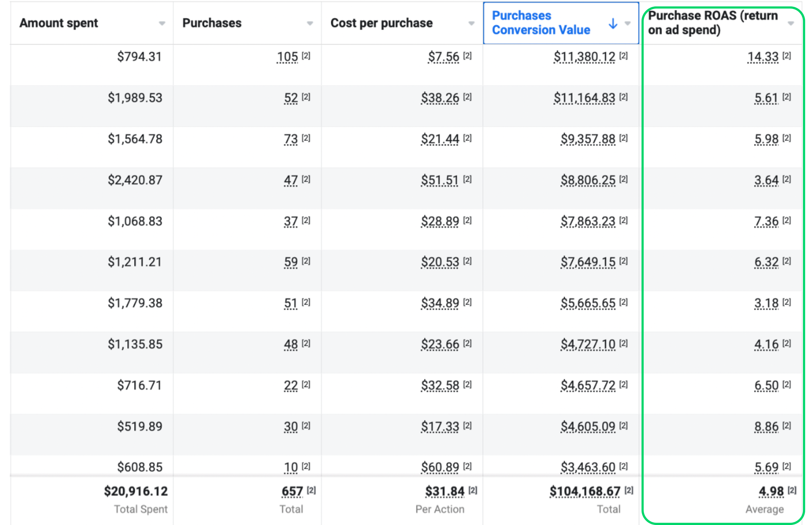This screenshot has width=812, height=525.
Task: Click the $4,605.09 conversion value
Action: tap(588, 426)
